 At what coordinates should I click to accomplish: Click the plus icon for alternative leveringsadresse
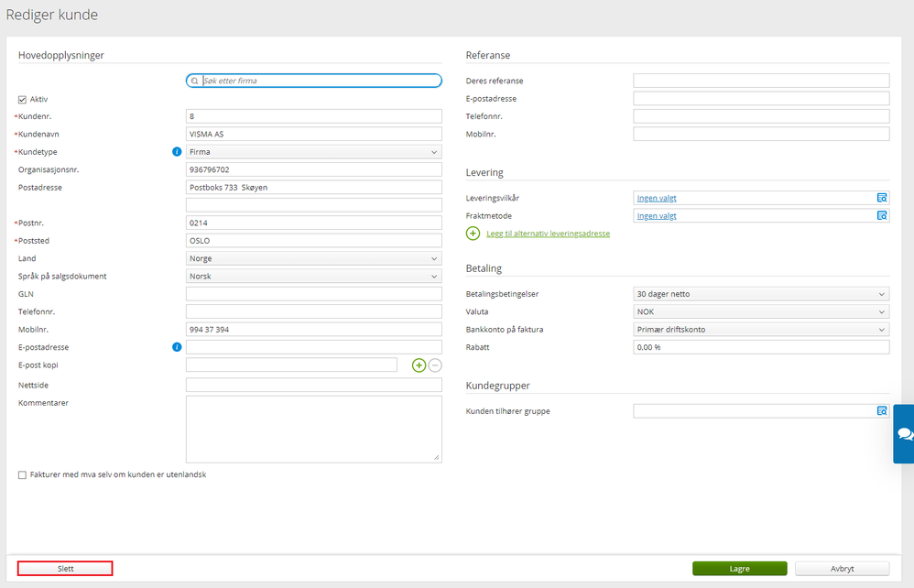tap(473, 234)
